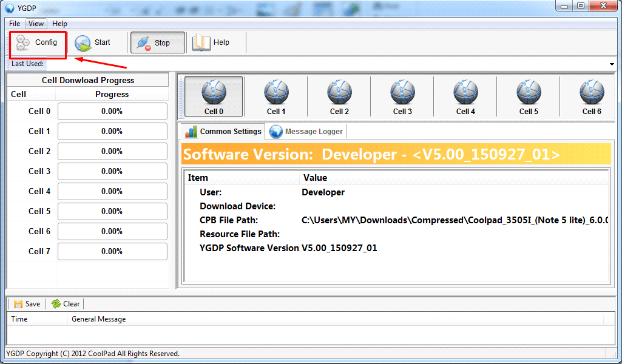The image size is (622, 364).
Task: Open the File menu
Action: [x=15, y=24]
